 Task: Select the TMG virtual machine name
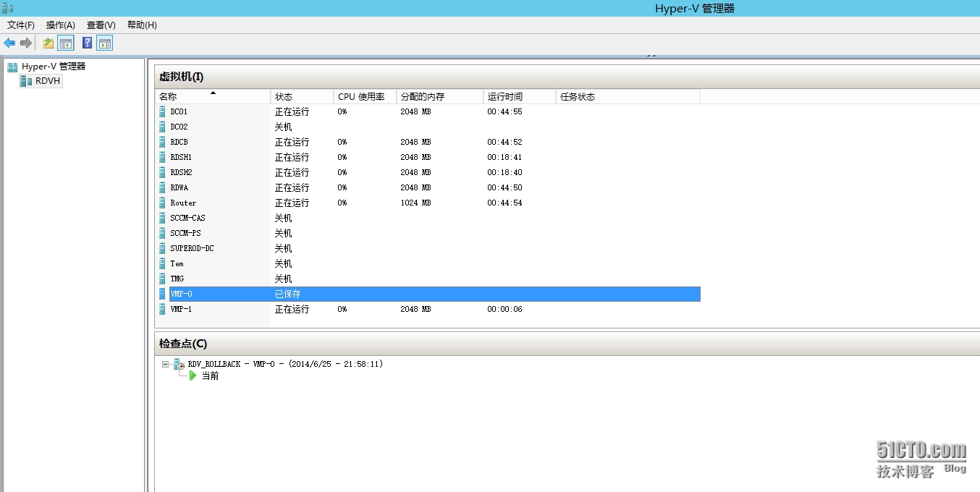pyautogui.click(x=177, y=279)
